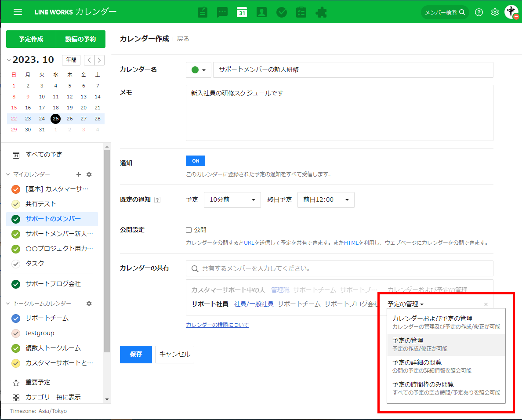
Task: Open the message chat icon in header
Action: (x=222, y=12)
